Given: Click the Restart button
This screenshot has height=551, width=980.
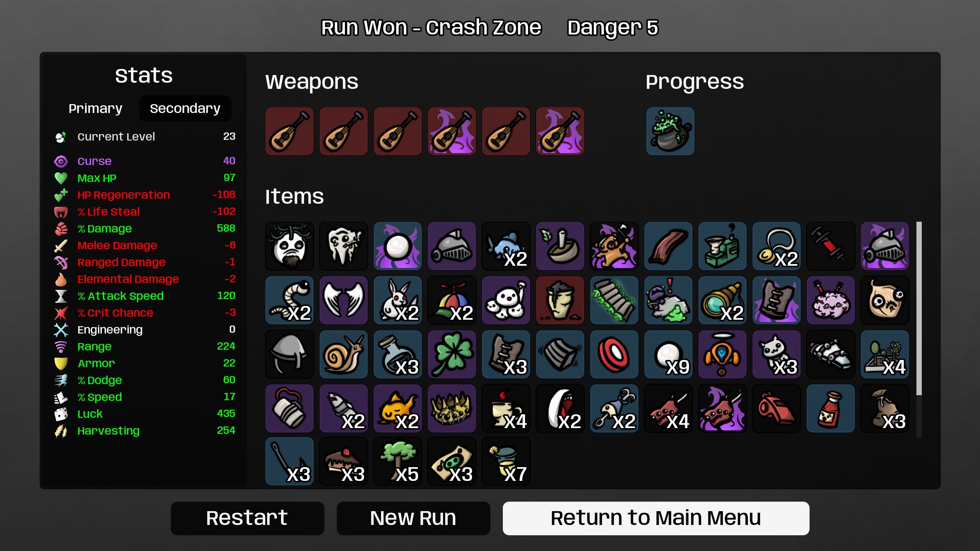Looking at the screenshot, I should coord(247,518).
